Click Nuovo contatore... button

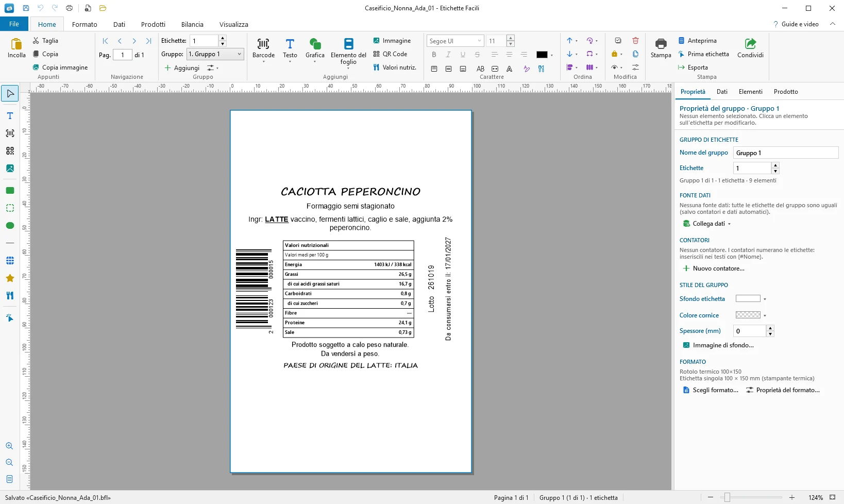click(714, 268)
